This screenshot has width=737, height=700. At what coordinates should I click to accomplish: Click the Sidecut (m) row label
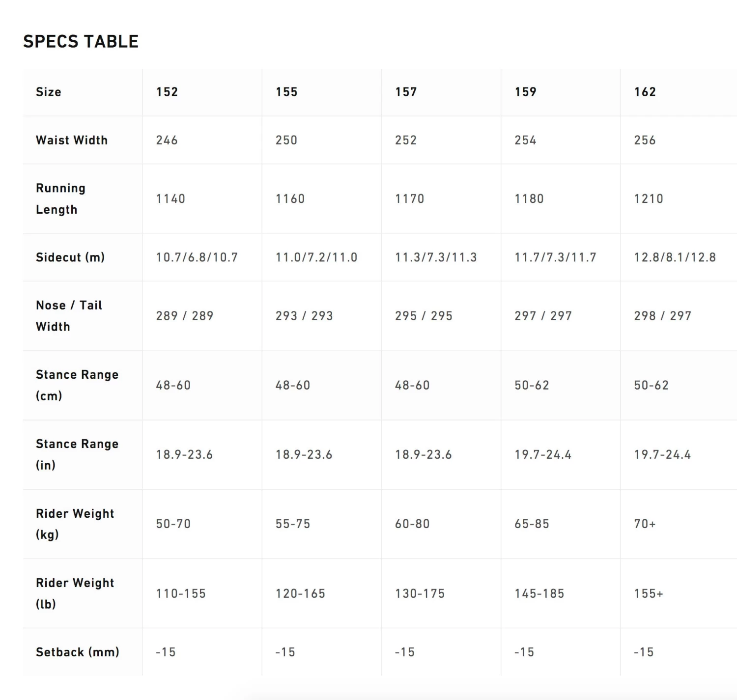tap(70, 257)
